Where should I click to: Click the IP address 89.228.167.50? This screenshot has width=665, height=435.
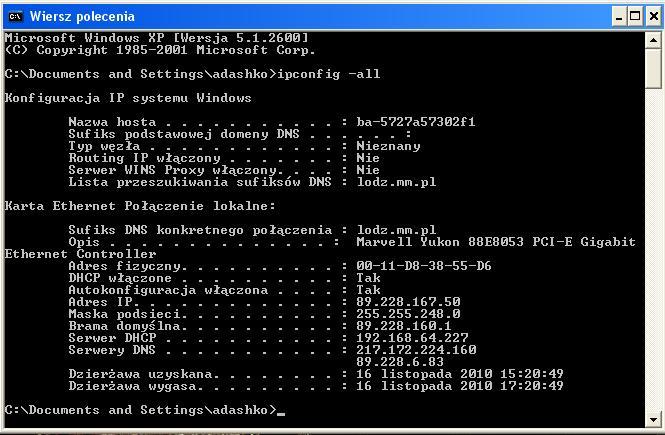point(408,302)
